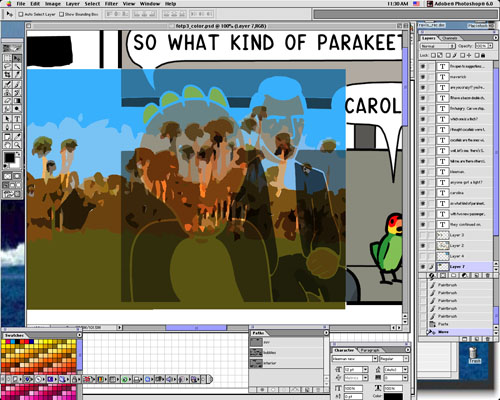Open the Filter menu
Screen dimensions: 500x400
pyautogui.click(x=111, y=4)
